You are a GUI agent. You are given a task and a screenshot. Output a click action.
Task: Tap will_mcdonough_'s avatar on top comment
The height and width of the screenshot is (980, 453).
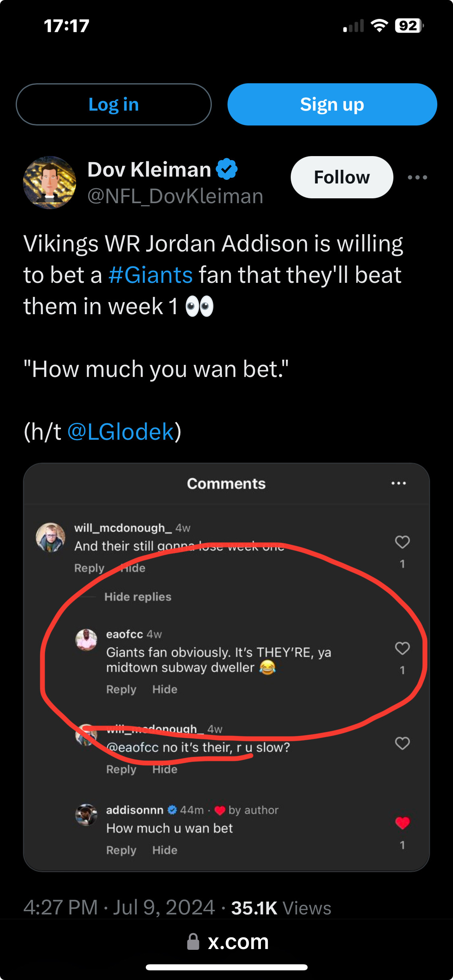pyautogui.click(x=50, y=537)
